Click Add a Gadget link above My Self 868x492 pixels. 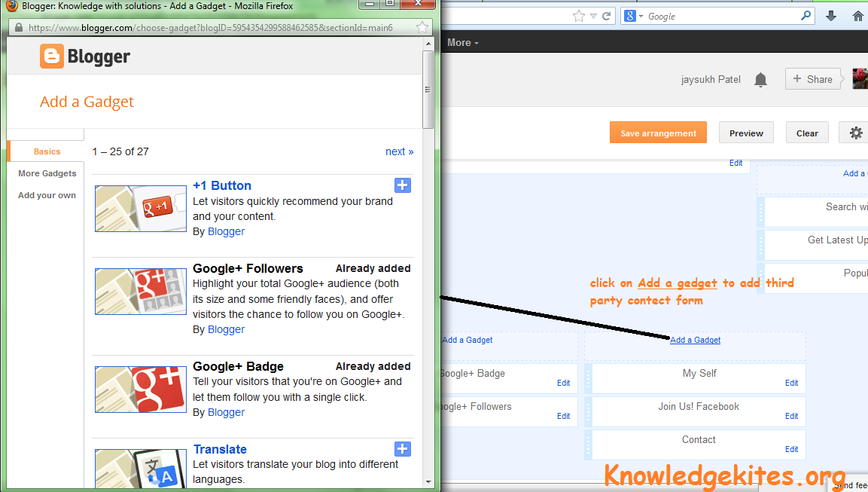[x=696, y=341]
